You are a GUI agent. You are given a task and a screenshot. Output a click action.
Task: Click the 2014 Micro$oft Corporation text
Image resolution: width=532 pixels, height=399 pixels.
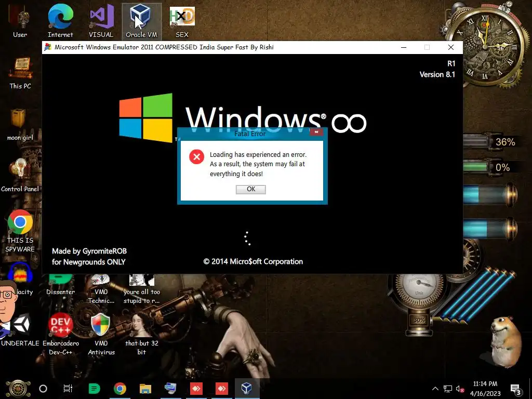[253, 262]
